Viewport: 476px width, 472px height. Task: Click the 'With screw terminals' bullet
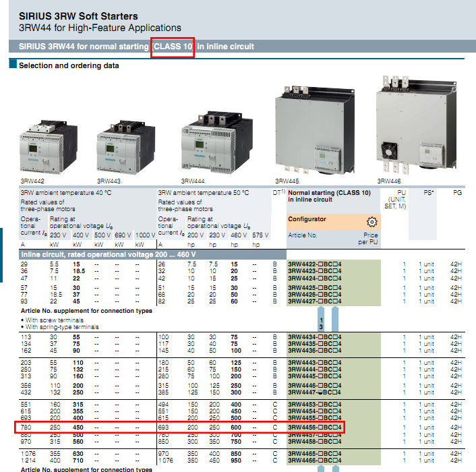tap(52, 320)
